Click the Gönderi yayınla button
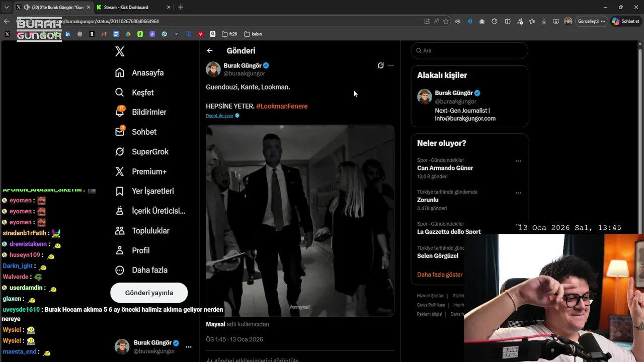The image size is (644, 362). tap(149, 293)
